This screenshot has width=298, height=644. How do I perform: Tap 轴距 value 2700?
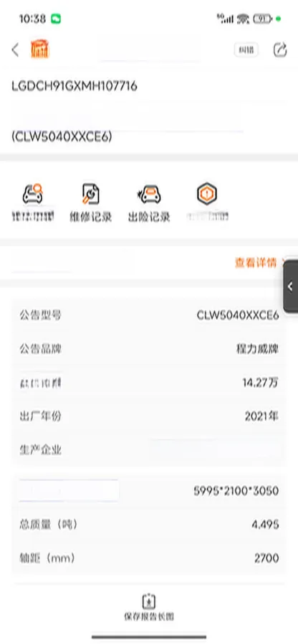pos(266,558)
